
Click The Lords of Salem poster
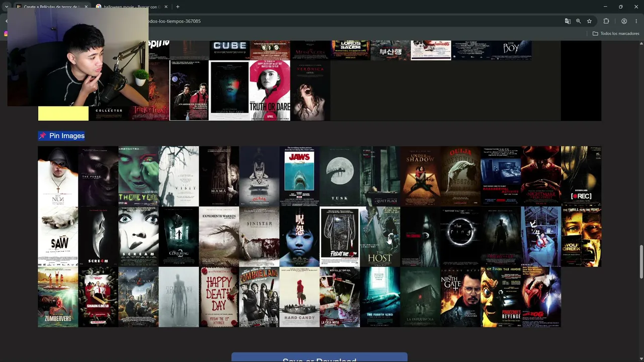[351, 50]
